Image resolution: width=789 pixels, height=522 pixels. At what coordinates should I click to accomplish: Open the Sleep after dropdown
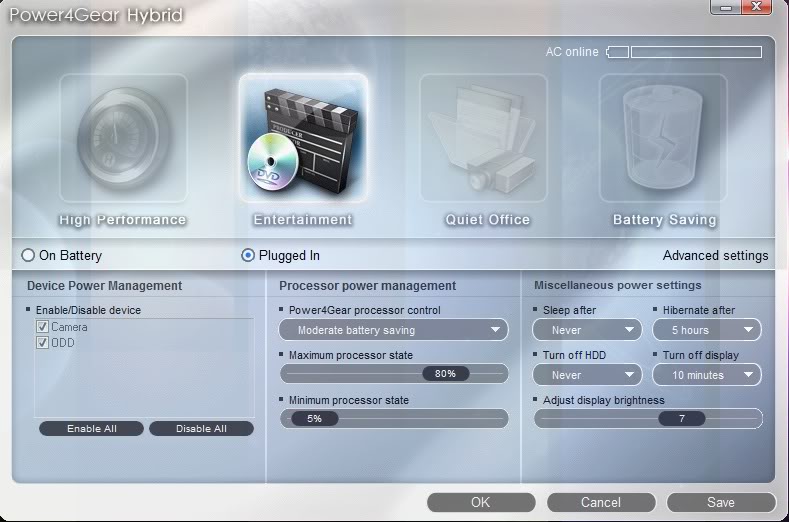pos(587,330)
